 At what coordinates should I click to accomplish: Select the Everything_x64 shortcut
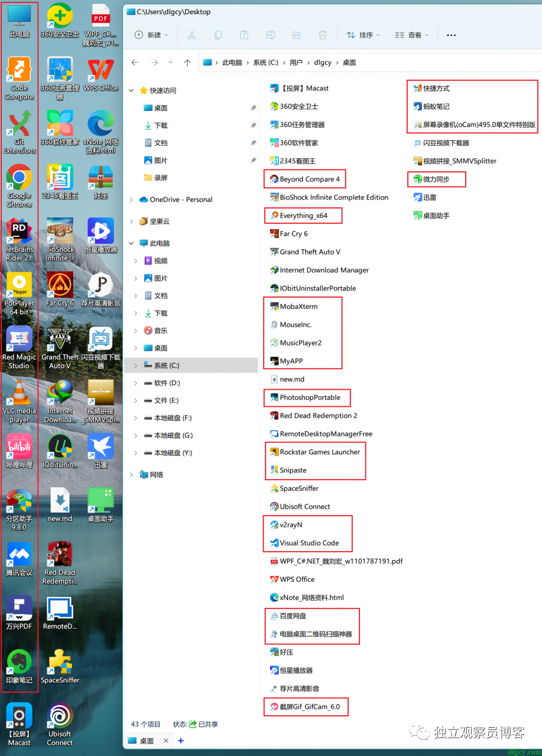(x=298, y=216)
